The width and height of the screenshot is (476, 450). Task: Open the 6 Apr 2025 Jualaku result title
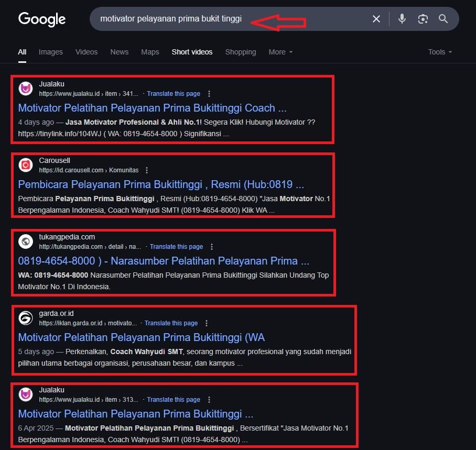pyautogui.click(x=135, y=414)
